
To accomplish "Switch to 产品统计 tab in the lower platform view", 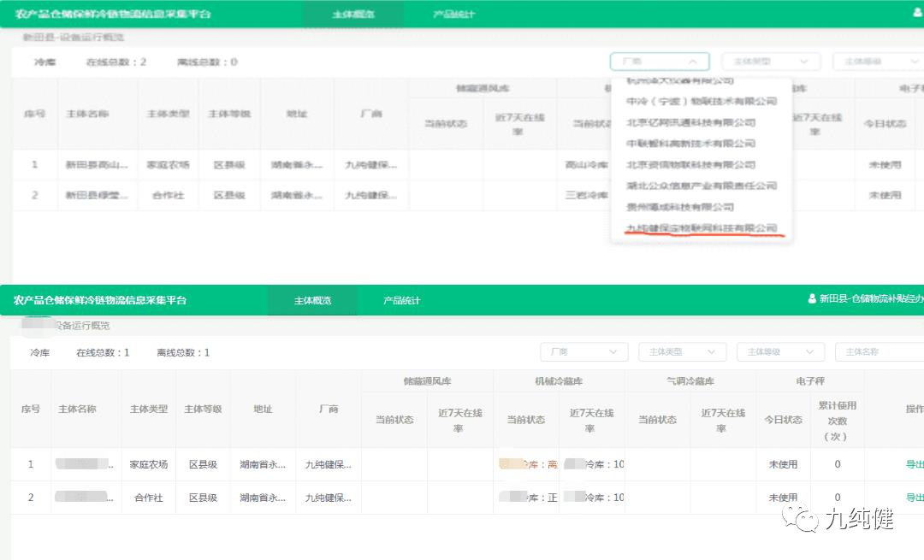I will point(401,300).
